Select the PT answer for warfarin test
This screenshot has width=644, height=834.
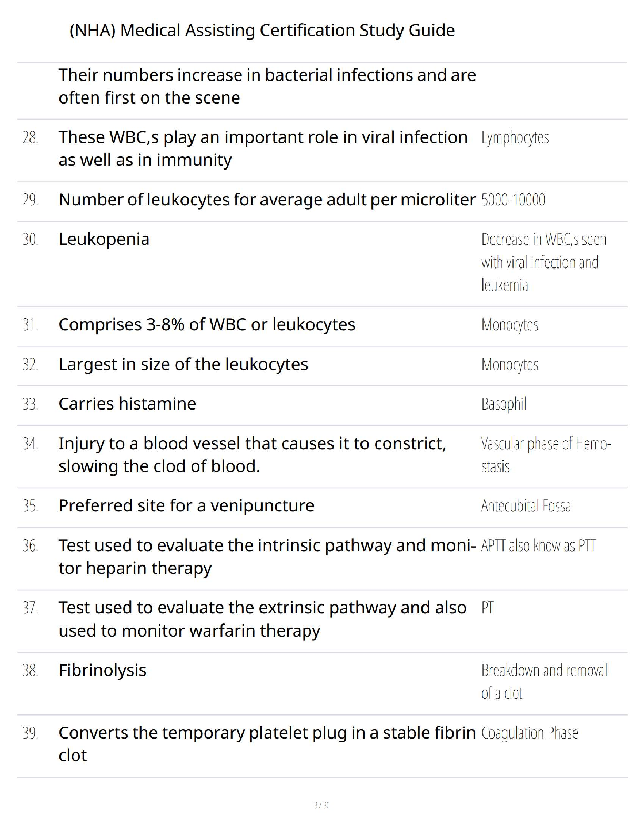(488, 608)
